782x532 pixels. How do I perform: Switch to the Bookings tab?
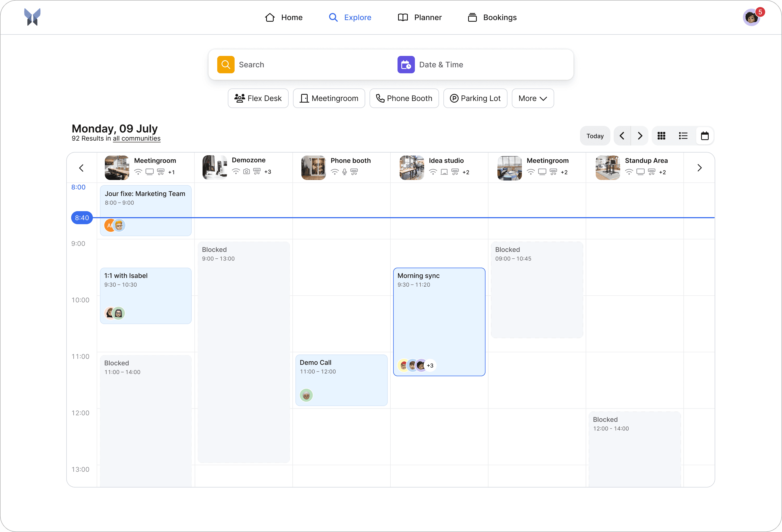[492, 17]
